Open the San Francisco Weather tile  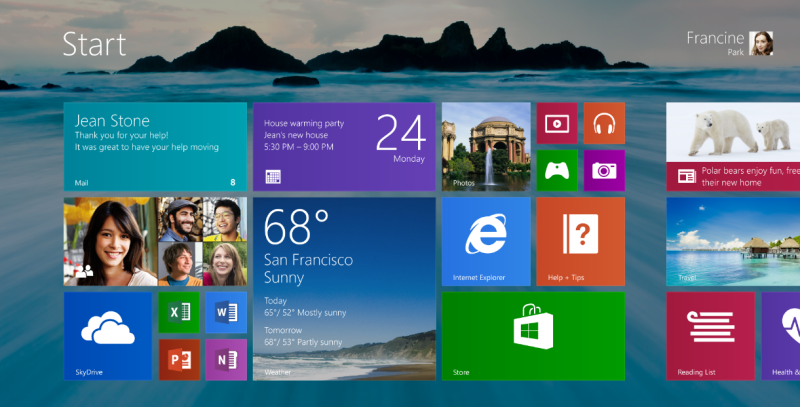344,288
